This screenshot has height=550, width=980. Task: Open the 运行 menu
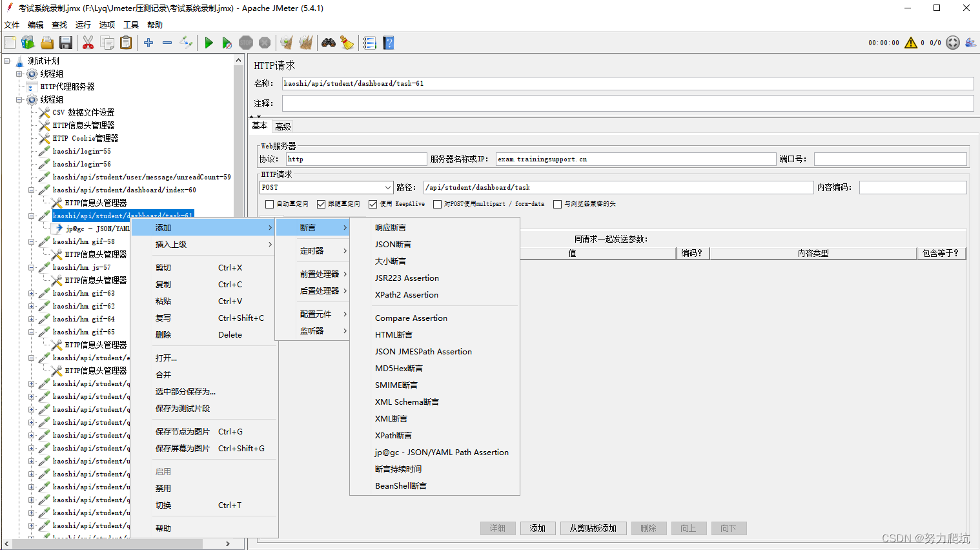[x=83, y=25]
